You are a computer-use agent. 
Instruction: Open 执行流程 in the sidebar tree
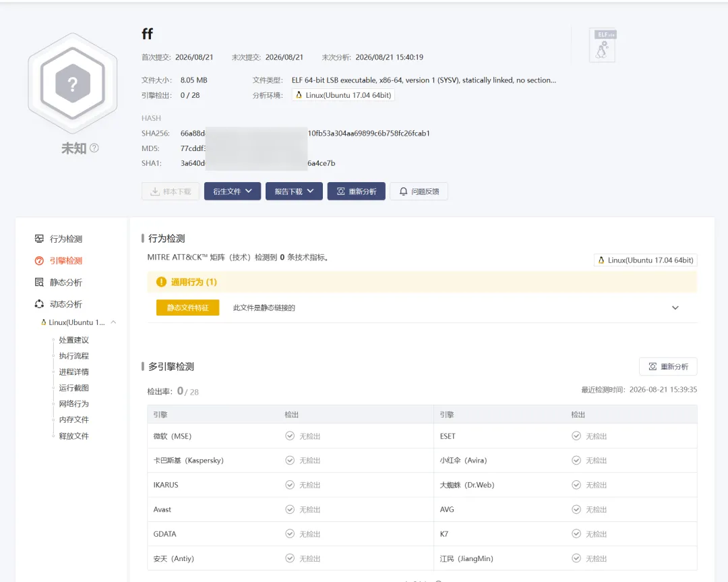tap(74, 356)
